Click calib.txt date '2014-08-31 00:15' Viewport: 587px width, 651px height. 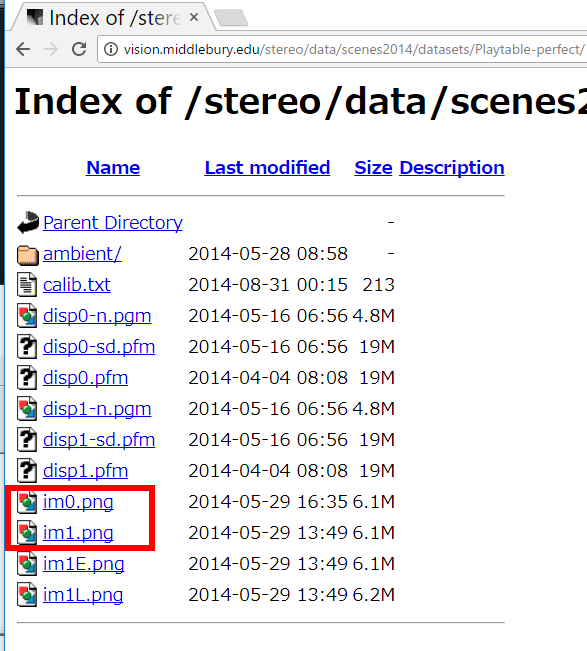pos(268,285)
